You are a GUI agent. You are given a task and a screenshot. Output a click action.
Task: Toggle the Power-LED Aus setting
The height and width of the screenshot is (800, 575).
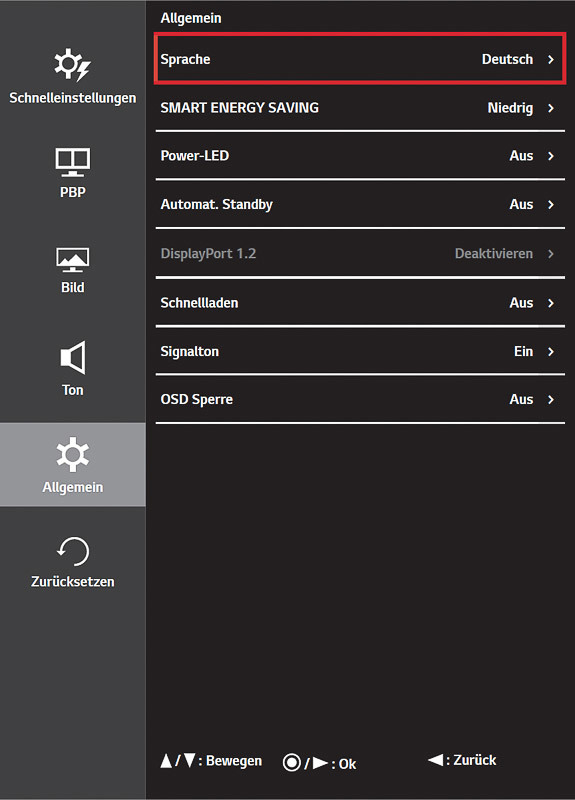click(x=521, y=156)
